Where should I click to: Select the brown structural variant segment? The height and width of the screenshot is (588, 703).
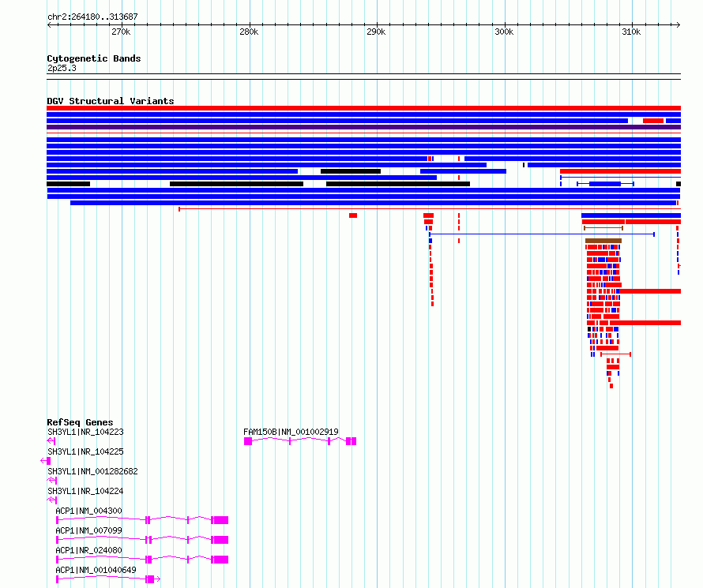[x=603, y=241]
